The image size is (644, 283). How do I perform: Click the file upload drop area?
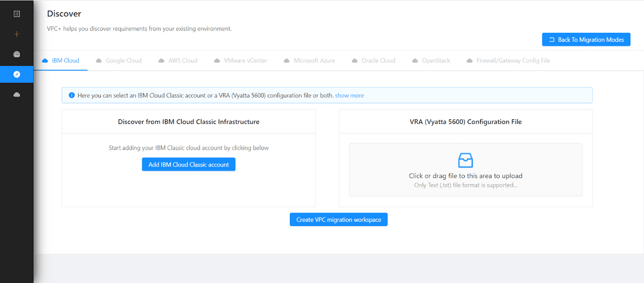[465, 170]
